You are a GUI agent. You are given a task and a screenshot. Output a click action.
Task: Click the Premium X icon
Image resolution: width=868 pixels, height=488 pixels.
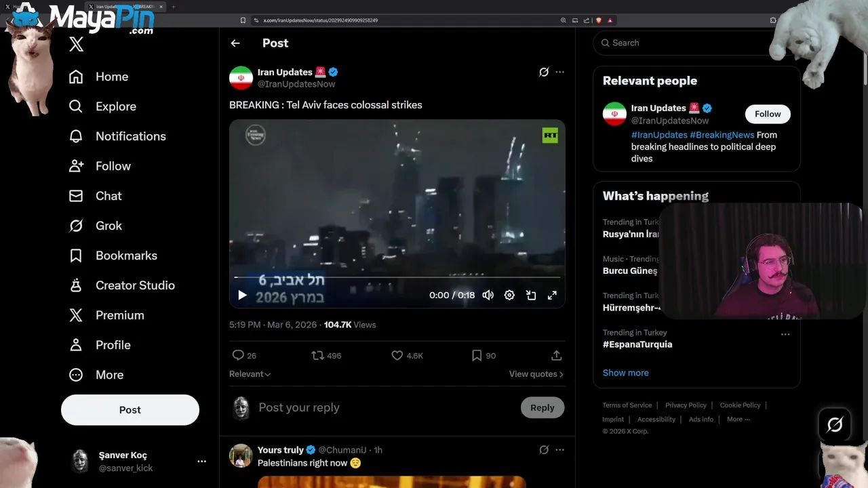[x=76, y=315]
